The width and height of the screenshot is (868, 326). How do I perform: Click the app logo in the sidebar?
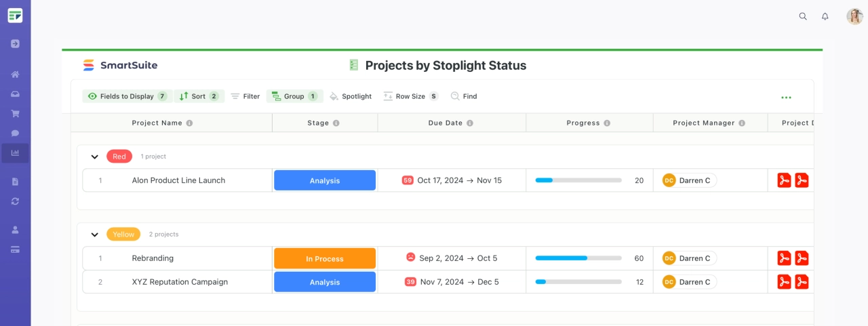pos(15,15)
